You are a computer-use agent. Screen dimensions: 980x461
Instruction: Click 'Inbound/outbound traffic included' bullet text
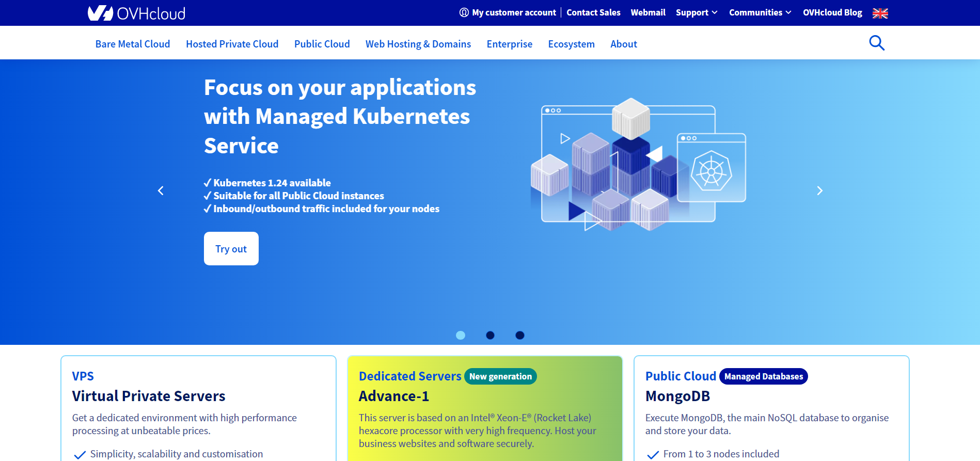coord(326,209)
